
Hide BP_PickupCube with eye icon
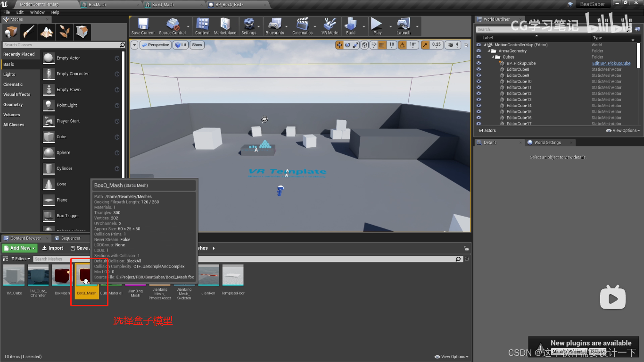click(x=479, y=63)
